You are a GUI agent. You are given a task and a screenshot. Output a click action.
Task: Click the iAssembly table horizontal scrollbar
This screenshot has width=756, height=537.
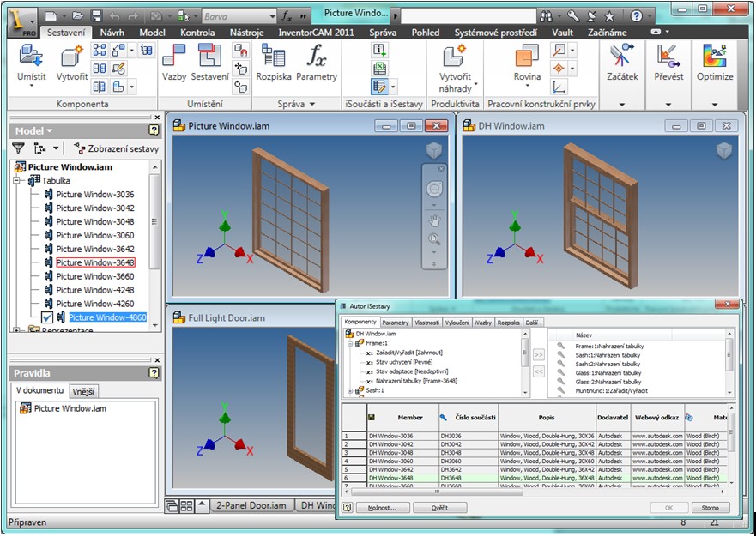click(437, 492)
